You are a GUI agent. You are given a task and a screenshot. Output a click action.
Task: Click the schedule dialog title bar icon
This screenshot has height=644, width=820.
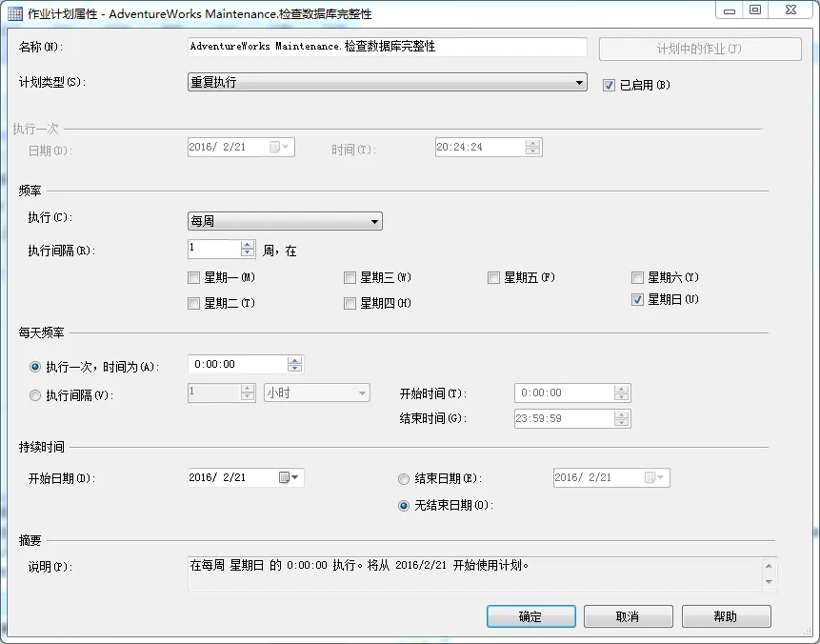pyautogui.click(x=15, y=13)
